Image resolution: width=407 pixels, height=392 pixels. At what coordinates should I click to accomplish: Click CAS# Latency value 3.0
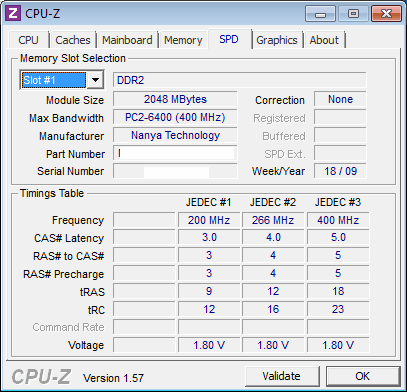pyautogui.click(x=209, y=237)
